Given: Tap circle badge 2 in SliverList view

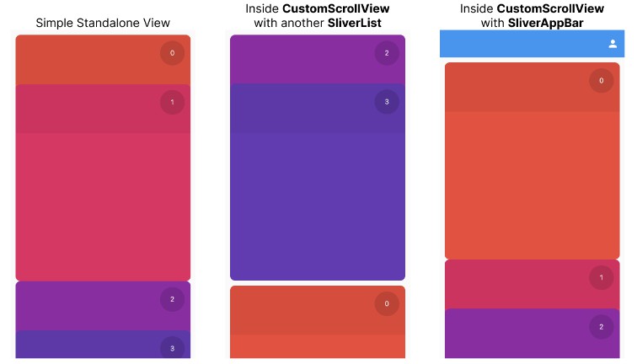Looking at the screenshot, I should pyautogui.click(x=387, y=53).
